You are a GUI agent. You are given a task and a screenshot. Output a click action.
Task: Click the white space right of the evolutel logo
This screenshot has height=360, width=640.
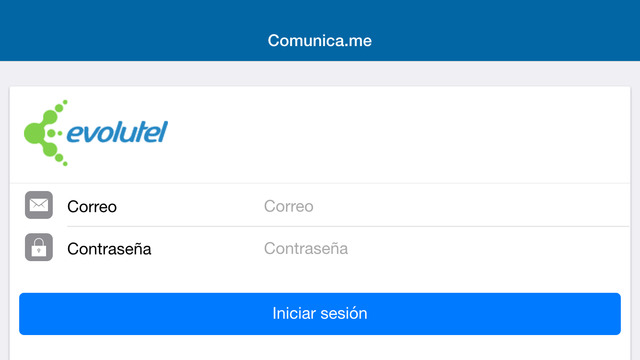tap(398, 134)
